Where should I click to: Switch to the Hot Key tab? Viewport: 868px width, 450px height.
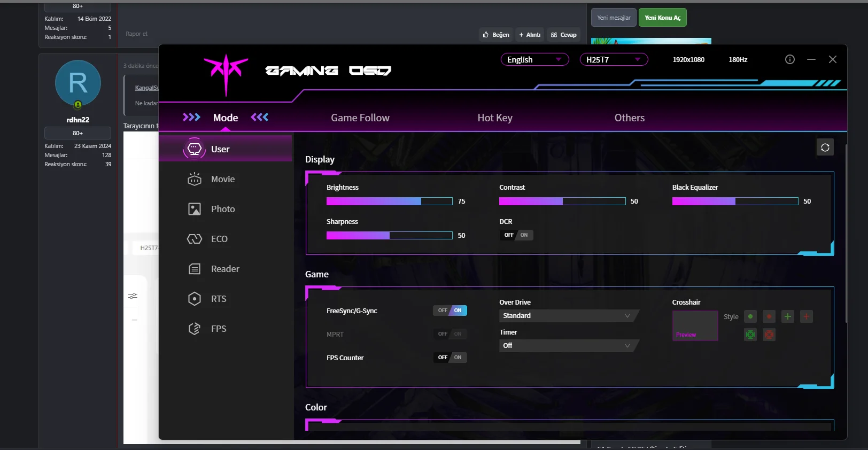click(495, 118)
